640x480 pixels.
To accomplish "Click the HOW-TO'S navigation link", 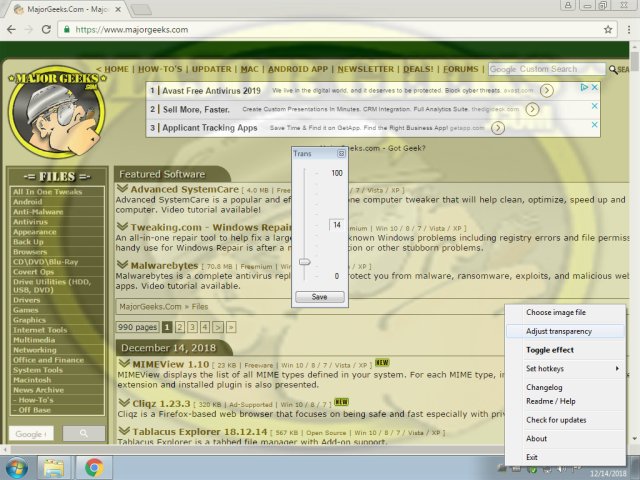I will 160,69.
